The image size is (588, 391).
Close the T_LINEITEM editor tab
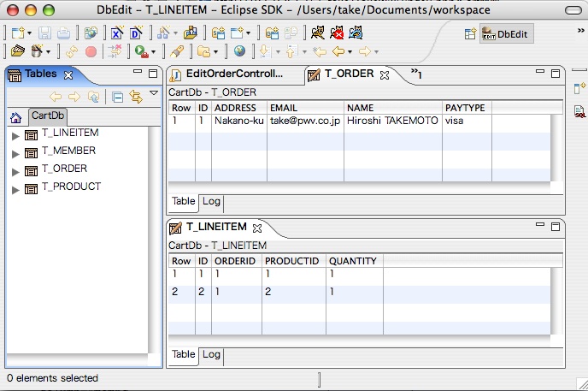pyautogui.click(x=256, y=228)
